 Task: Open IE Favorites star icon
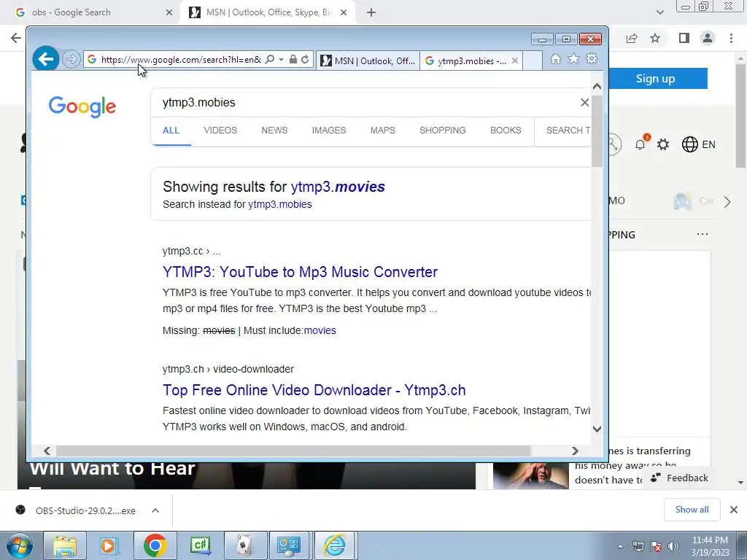573,59
